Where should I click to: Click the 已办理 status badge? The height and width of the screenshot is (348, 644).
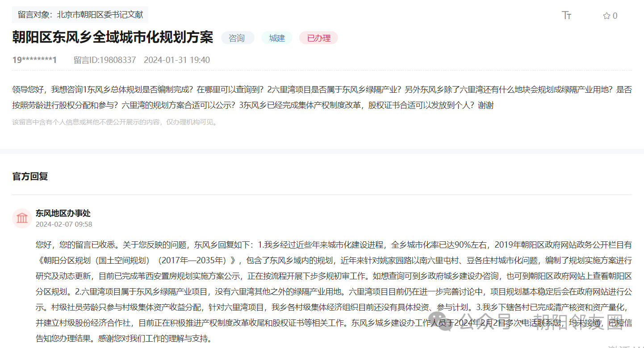coord(318,38)
